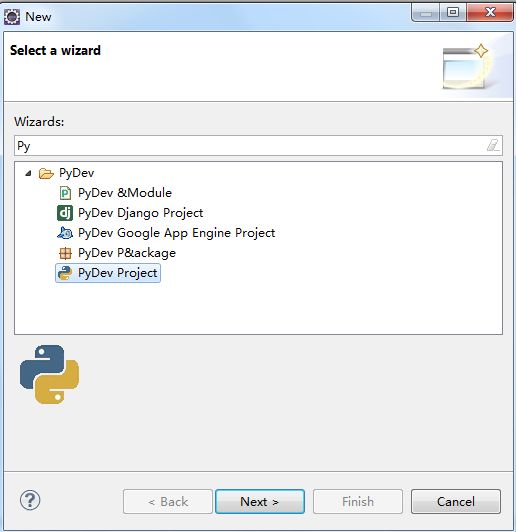Click the PyDev Module file icon
Image resolution: width=516 pixels, height=532 pixels.
click(65, 193)
